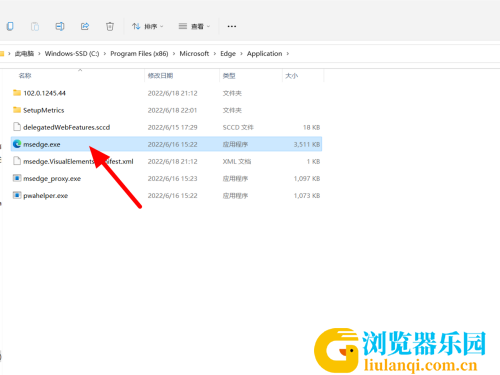Click the Paste icon in the toolbar

[x=35, y=26]
